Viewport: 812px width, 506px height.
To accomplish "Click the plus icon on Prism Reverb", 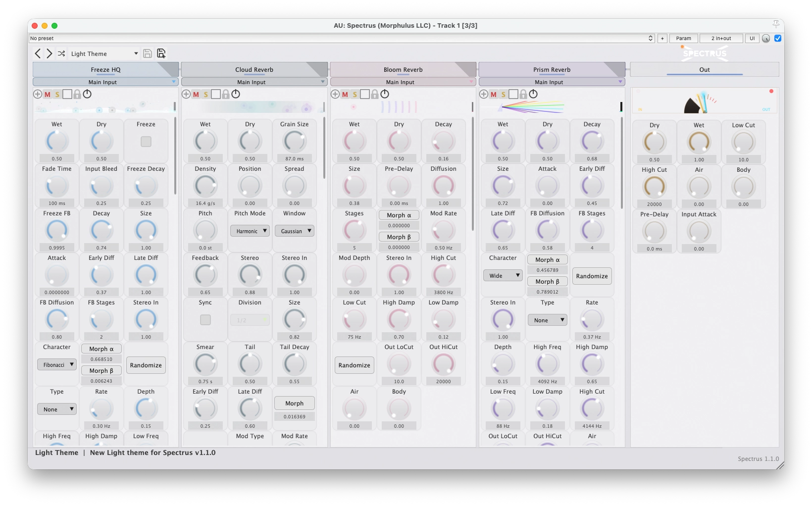I will pyautogui.click(x=483, y=94).
